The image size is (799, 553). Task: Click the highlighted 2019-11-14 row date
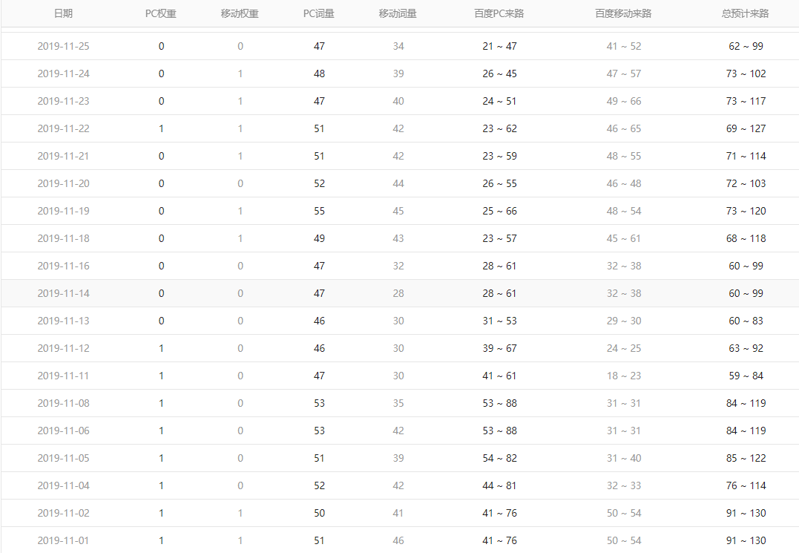63,294
